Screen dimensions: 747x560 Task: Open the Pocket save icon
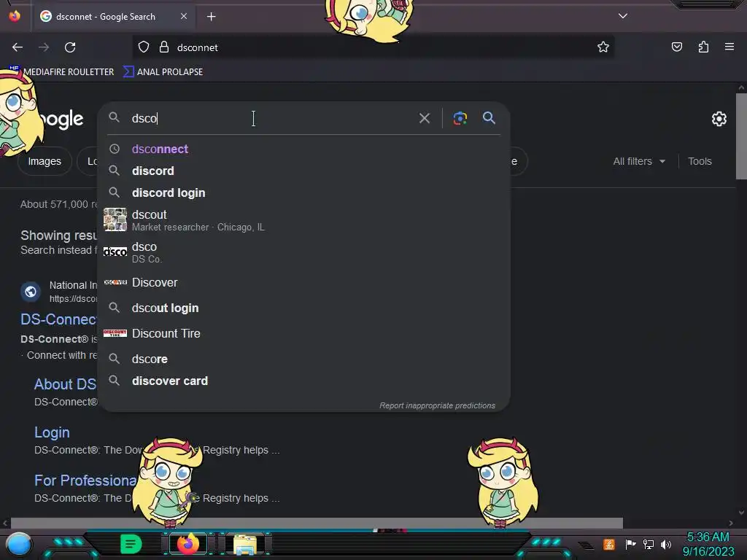tap(676, 47)
